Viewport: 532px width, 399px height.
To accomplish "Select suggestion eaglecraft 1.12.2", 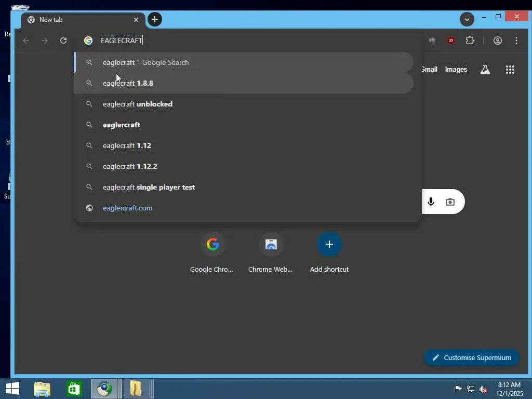I will 244,166.
